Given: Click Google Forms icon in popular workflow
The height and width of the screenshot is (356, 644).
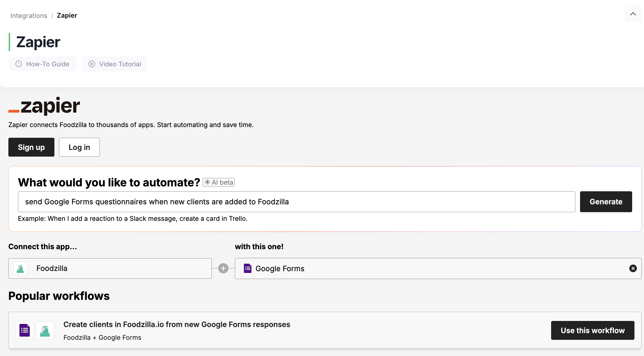Looking at the screenshot, I should [x=25, y=330].
